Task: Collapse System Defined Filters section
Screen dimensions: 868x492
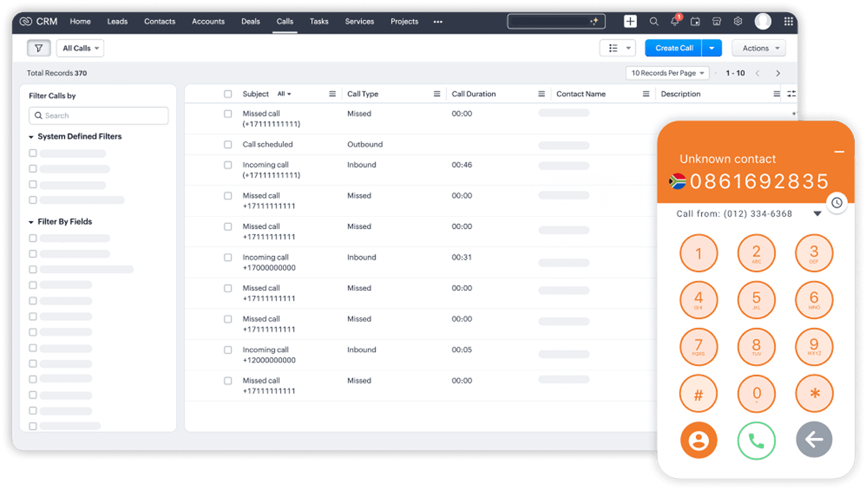Action: (x=31, y=137)
